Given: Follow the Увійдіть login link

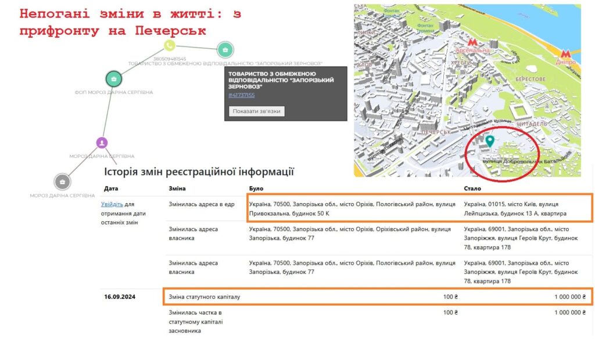Looking at the screenshot, I should click(x=112, y=204).
